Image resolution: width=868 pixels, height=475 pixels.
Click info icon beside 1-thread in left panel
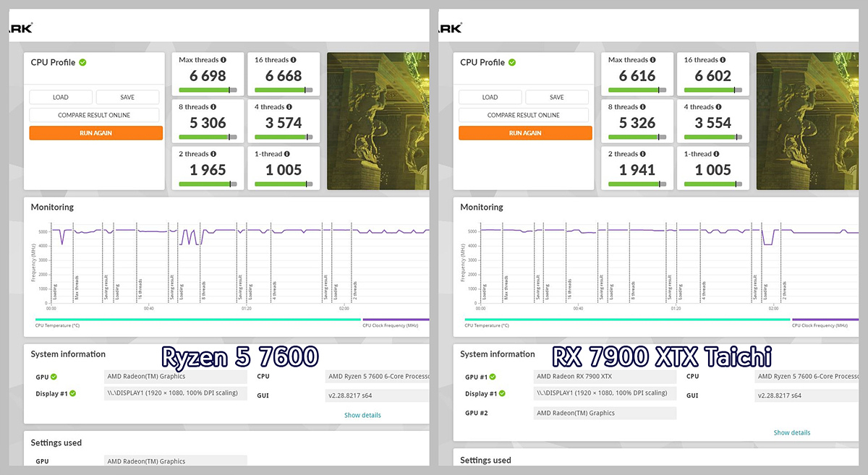[x=287, y=154]
